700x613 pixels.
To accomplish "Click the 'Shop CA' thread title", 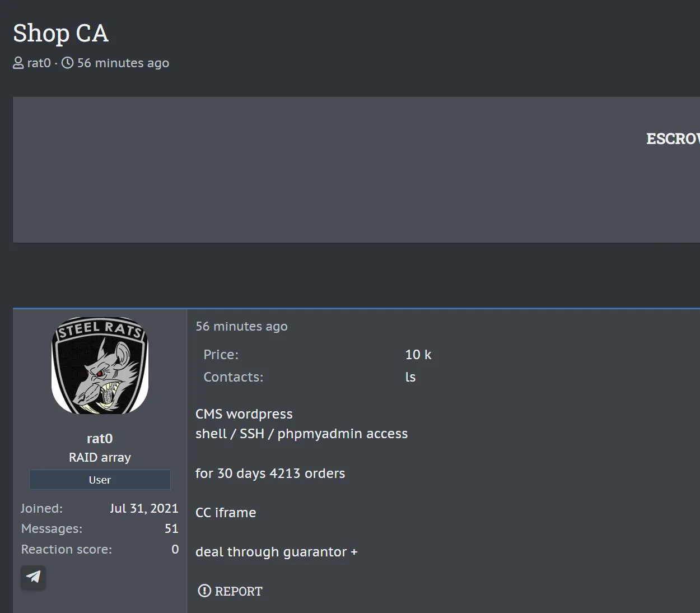I will 60,33.
